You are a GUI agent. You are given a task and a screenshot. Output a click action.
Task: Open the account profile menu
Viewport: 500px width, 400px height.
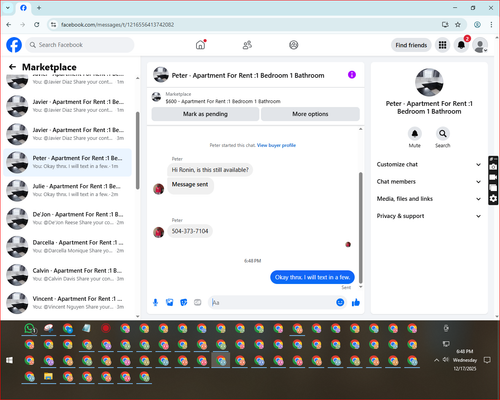click(480, 45)
